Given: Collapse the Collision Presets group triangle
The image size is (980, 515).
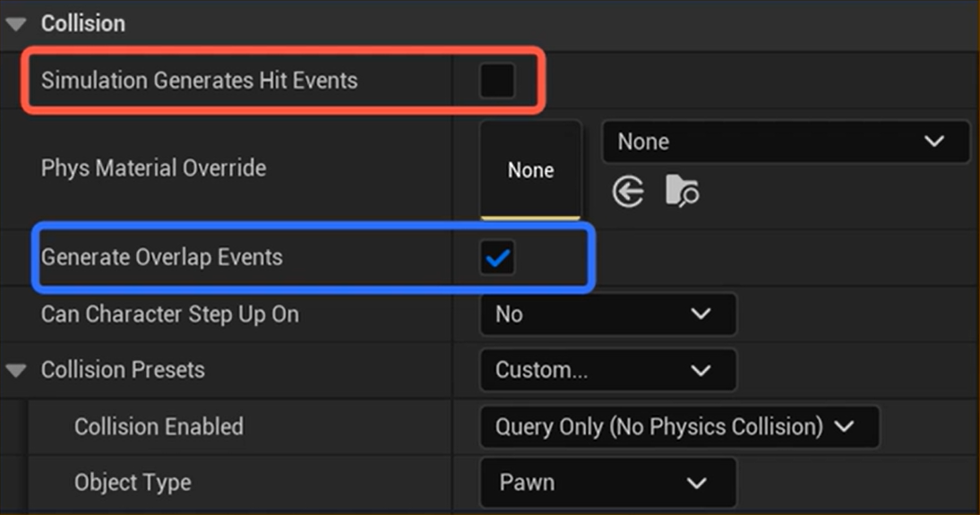Looking at the screenshot, I should pyautogui.click(x=16, y=370).
